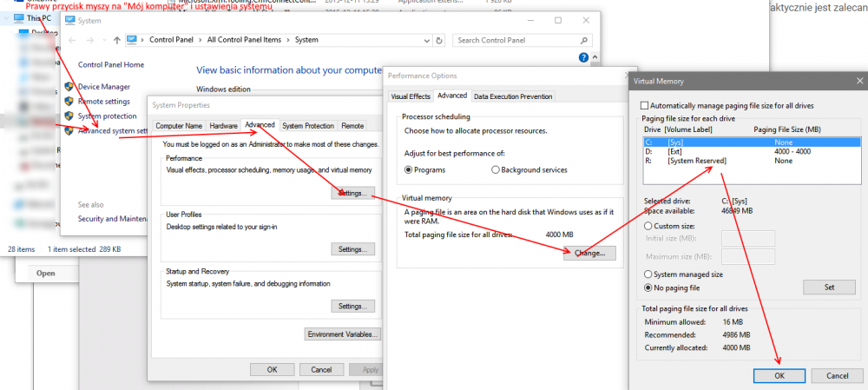This screenshot has height=390, width=868.
Task: Click the Forward arrow in System window
Action: (x=89, y=40)
